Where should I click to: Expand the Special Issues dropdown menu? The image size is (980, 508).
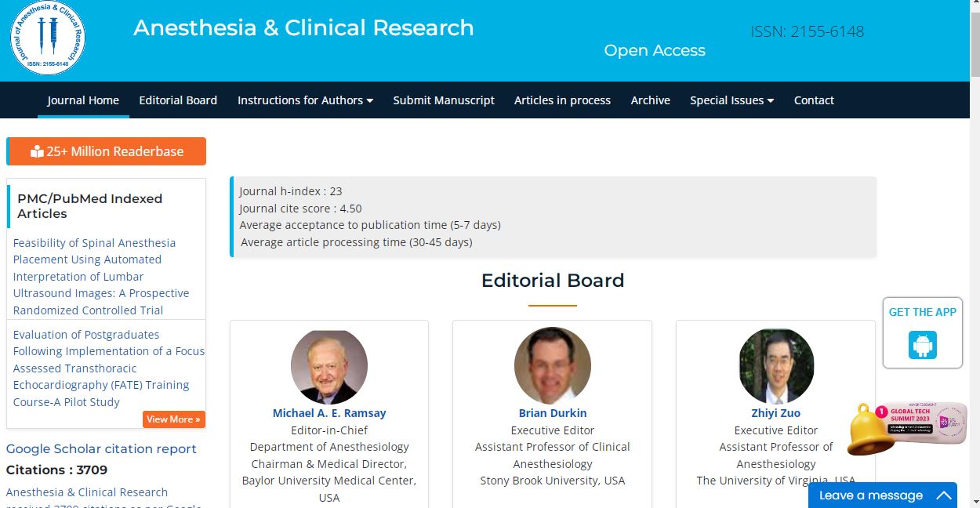pyautogui.click(x=731, y=100)
